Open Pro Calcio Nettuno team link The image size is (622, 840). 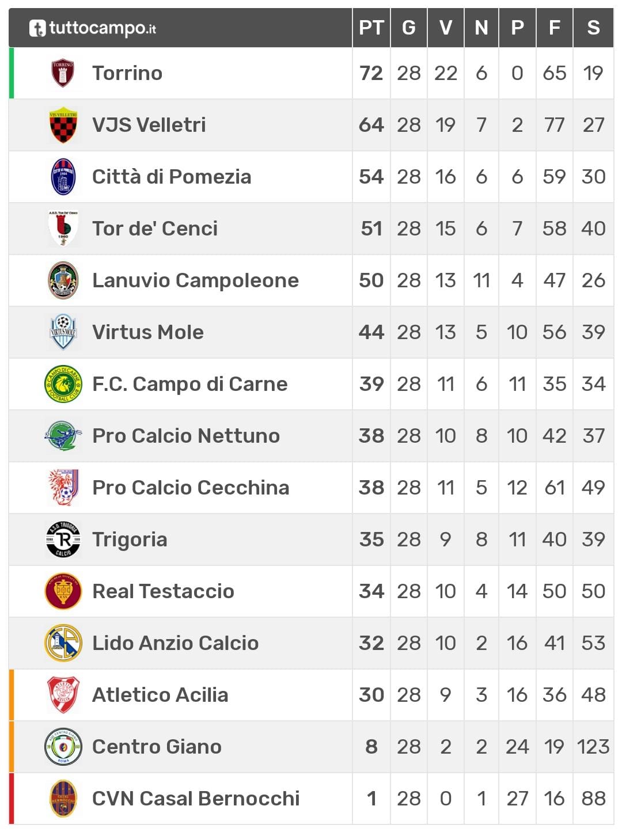tap(186, 436)
